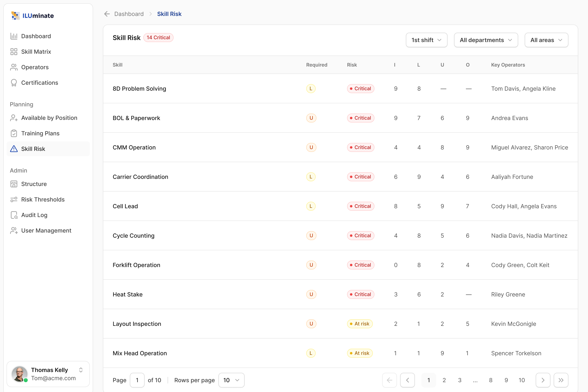Expand the Thomas Kelly account switcher

(x=81, y=370)
